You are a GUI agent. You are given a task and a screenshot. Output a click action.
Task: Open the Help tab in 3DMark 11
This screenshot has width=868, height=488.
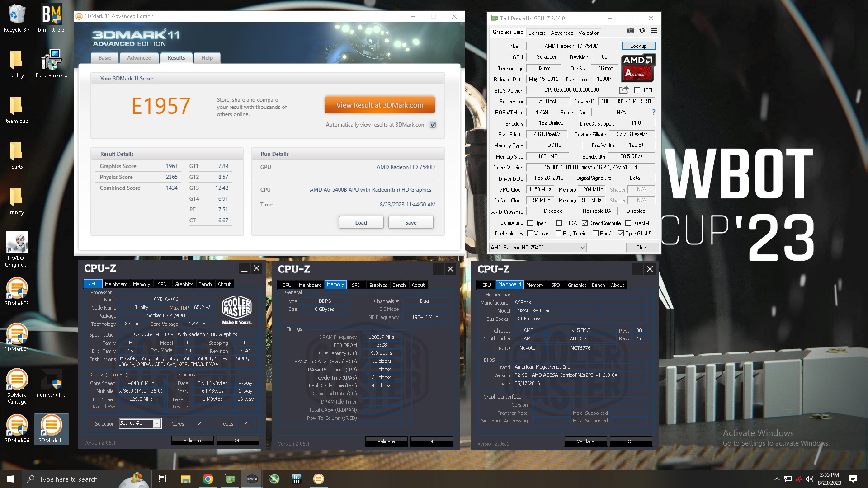[x=207, y=58]
